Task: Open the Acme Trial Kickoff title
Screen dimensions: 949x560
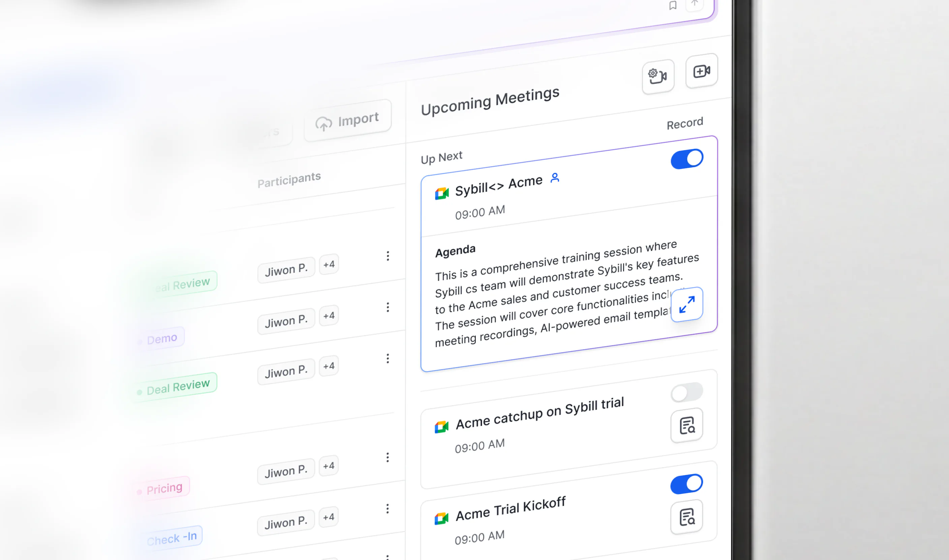Action: (x=511, y=509)
